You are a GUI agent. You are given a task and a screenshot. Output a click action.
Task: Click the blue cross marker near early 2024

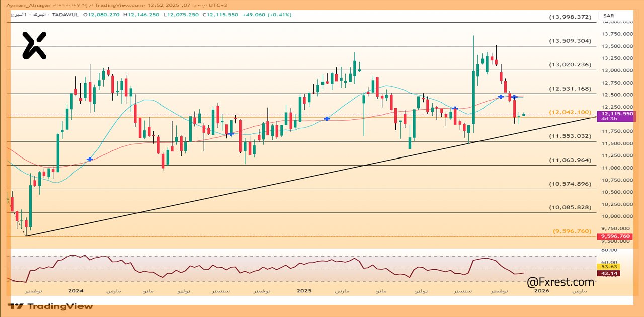(90, 159)
